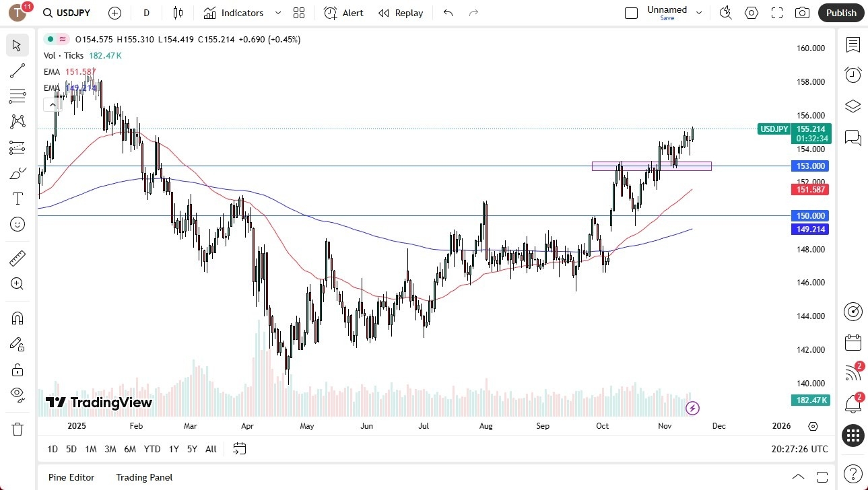Open the Object Tree panel
This screenshot has height=490, width=868.
pyautogui.click(x=853, y=106)
